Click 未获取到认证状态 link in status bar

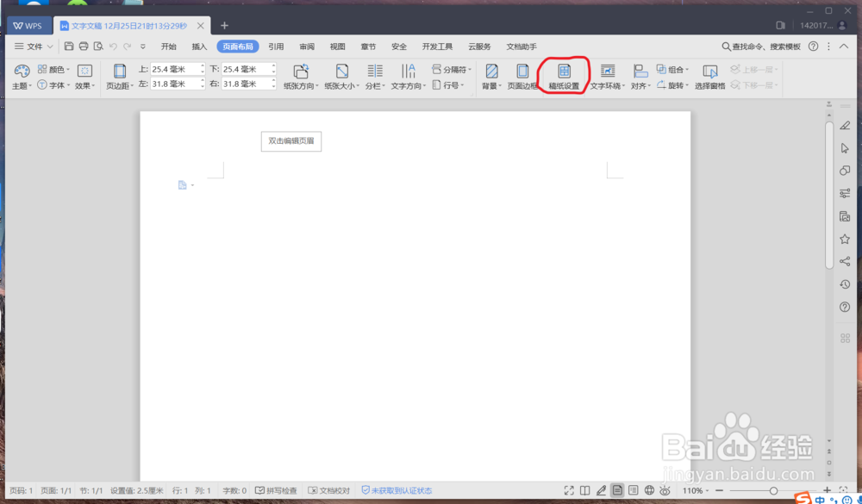[397, 490]
